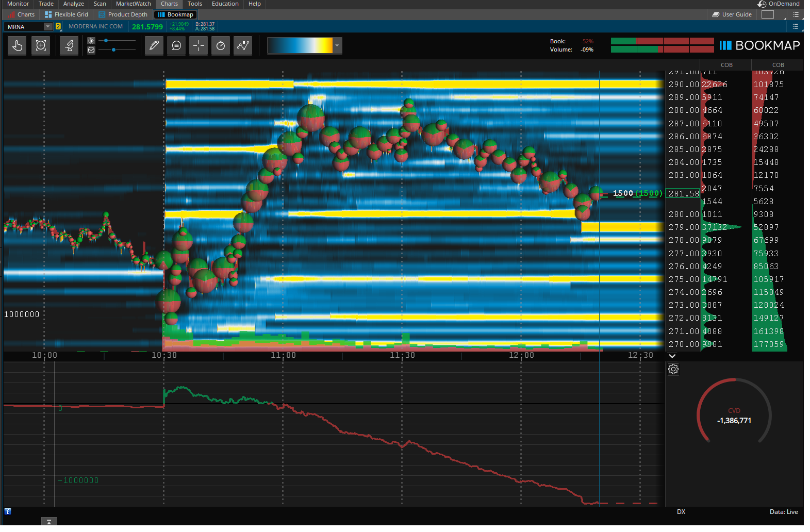Click the BOOKMAP logo
The width and height of the screenshot is (810, 532).
click(760, 45)
